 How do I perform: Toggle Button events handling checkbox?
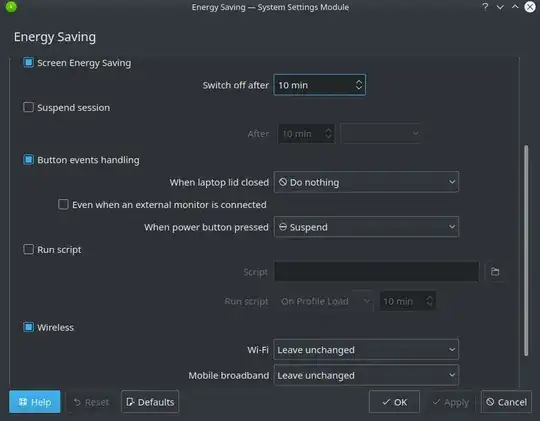click(29, 160)
